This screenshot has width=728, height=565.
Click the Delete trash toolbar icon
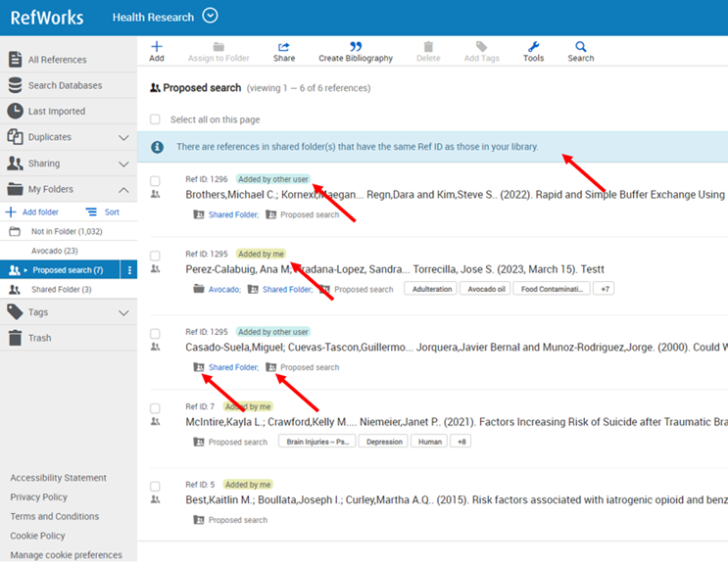pyautogui.click(x=428, y=47)
